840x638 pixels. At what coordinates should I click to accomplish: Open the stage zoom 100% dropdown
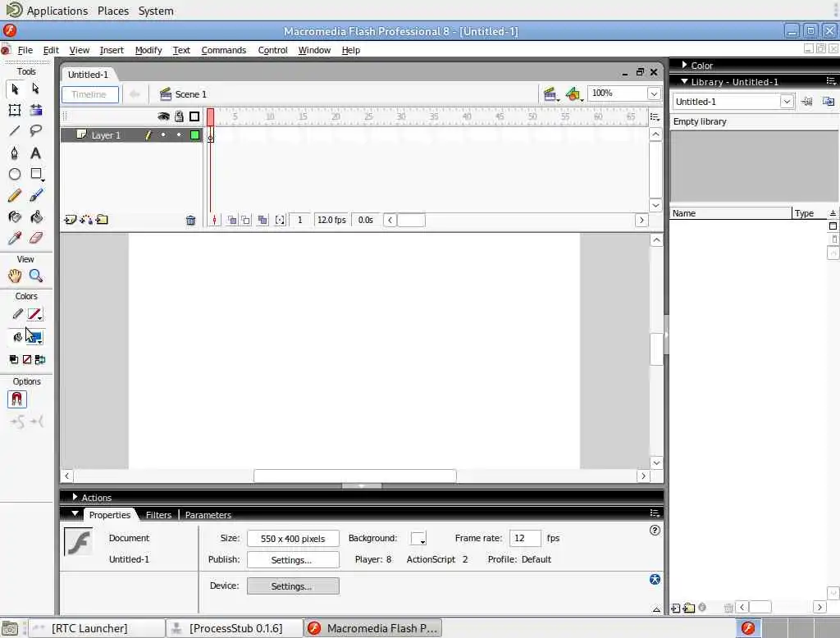coord(654,93)
